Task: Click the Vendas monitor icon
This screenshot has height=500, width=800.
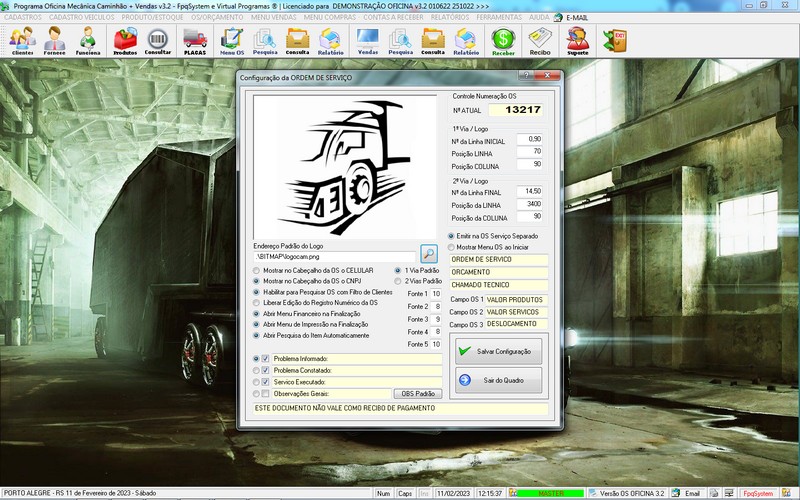Action: [x=368, y=40]
